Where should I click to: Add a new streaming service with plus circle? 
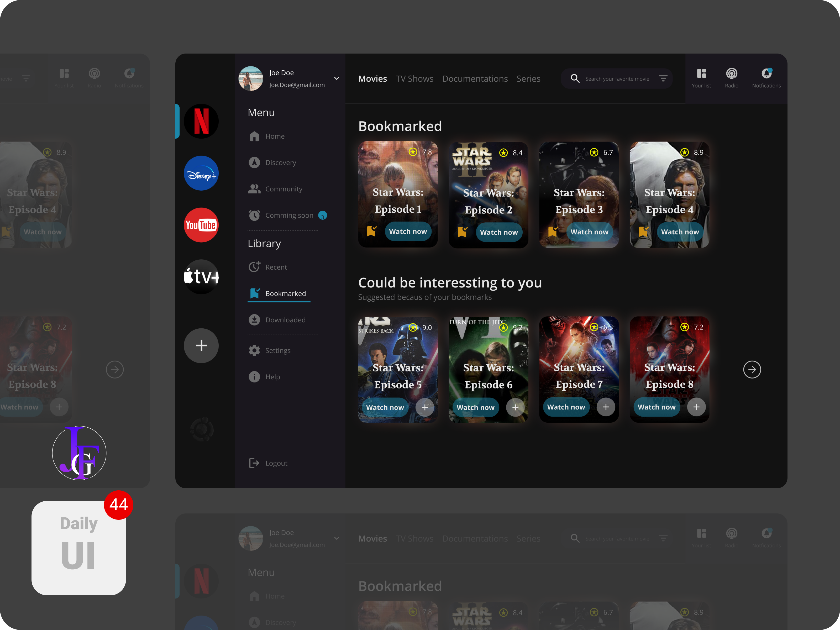click(201, 345)
